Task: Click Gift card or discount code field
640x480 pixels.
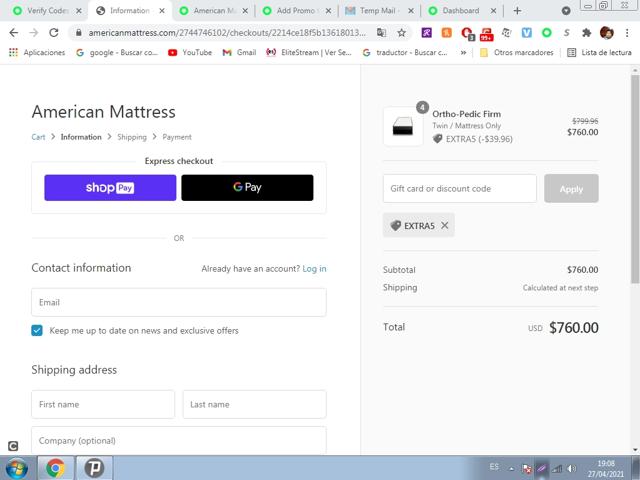Action: point(460,189)
